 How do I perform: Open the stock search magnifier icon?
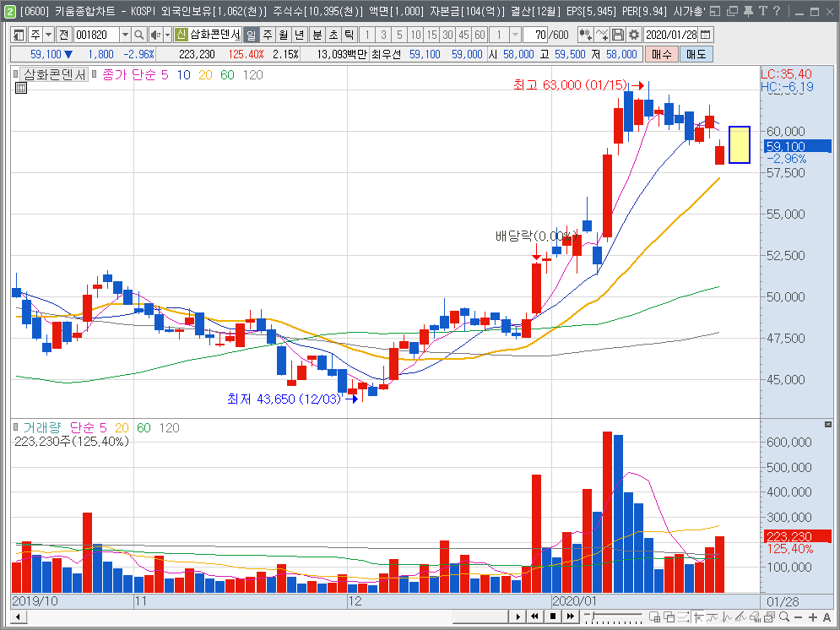(138, 35)
